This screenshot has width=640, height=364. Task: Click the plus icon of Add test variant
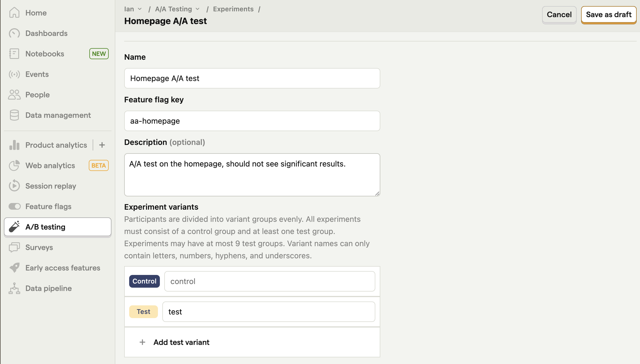coord(142,342)
